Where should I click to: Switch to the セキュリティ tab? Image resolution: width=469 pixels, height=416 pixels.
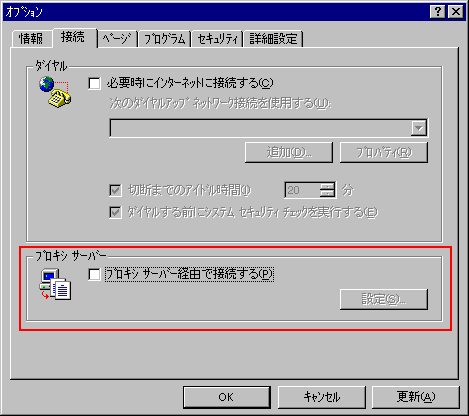click(217, 39)
